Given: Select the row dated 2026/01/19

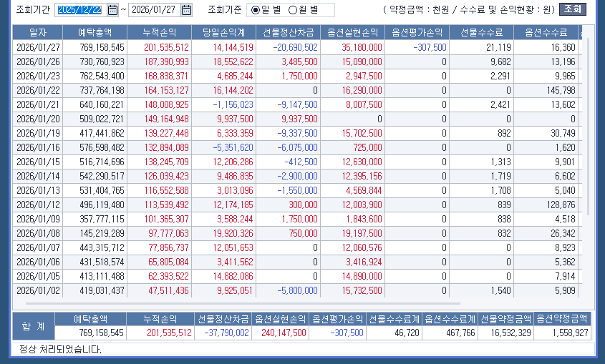Looking at the screenshot, I should click(x=297, y=133).
